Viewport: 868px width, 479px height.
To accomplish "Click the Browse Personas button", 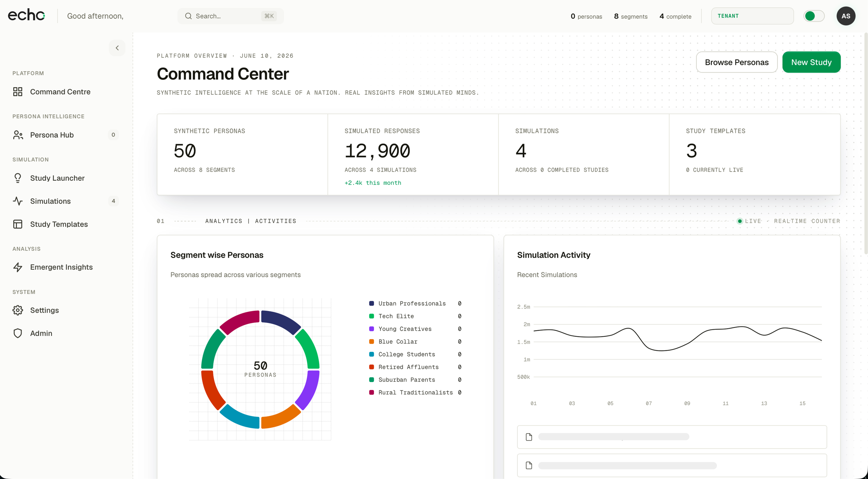I will [737, 62].
